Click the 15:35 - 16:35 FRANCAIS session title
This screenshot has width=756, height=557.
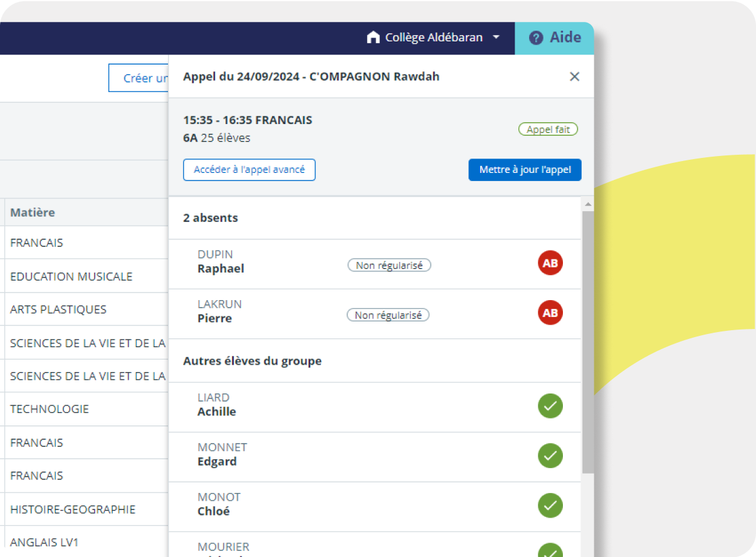[248, 120]
